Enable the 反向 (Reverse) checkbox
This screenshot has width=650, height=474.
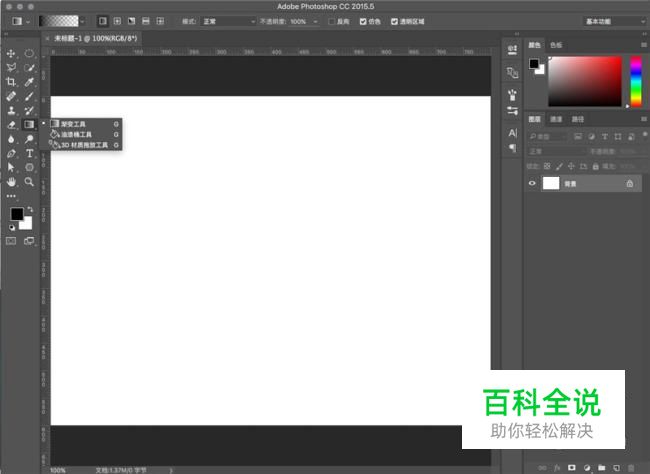pos(330,21)
